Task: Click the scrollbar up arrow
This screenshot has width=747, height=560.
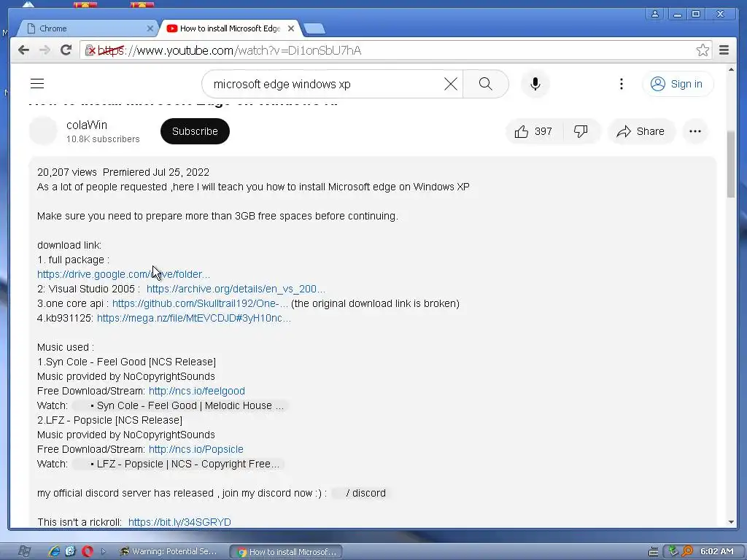Action: click(731, 69)
